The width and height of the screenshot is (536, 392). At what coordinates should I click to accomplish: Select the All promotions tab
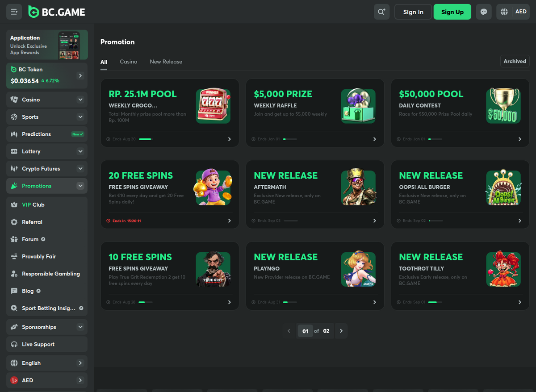tap(104, 62)
